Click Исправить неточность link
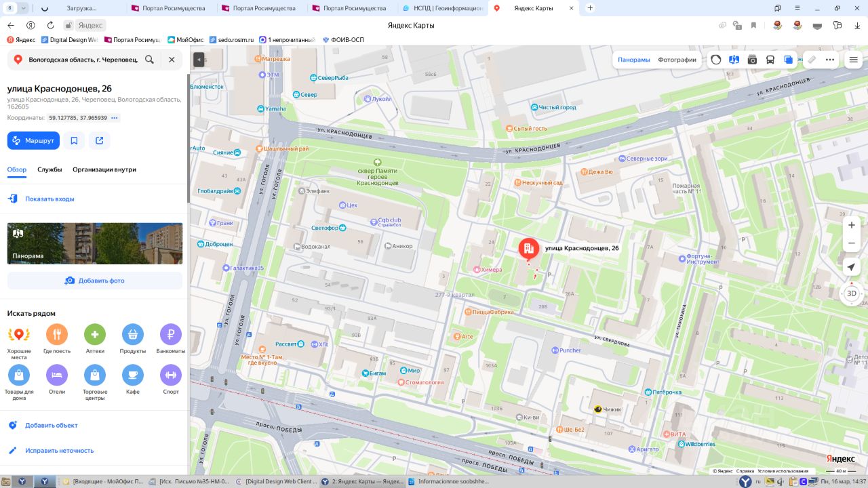Image resolution: width=868 pixels, height=488 pixels. pos(60,451)
